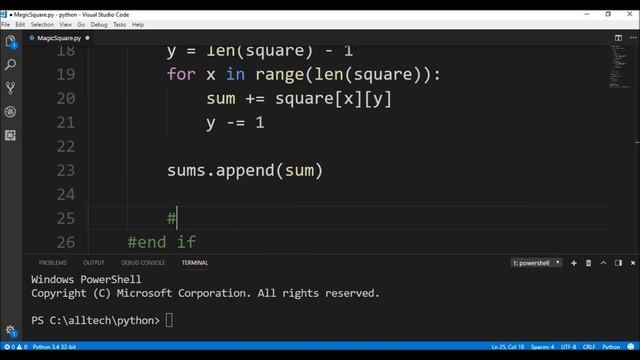The image size is (640, 360).
Task: Select Python language mode
Action: coord(611,347)
